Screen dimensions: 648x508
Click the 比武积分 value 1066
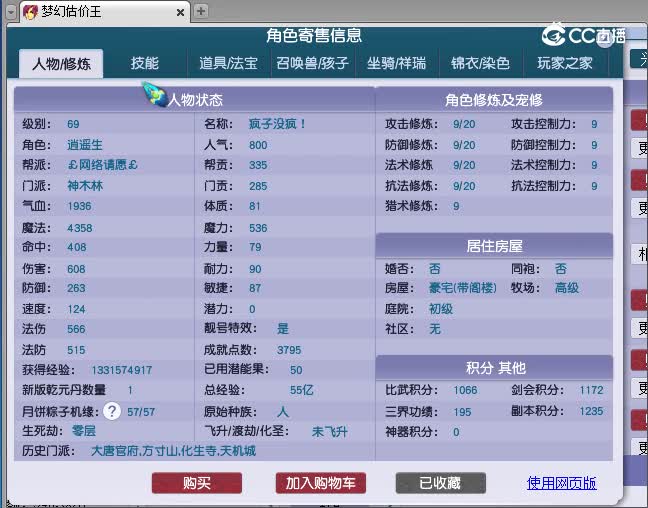[x=465, y=390]
